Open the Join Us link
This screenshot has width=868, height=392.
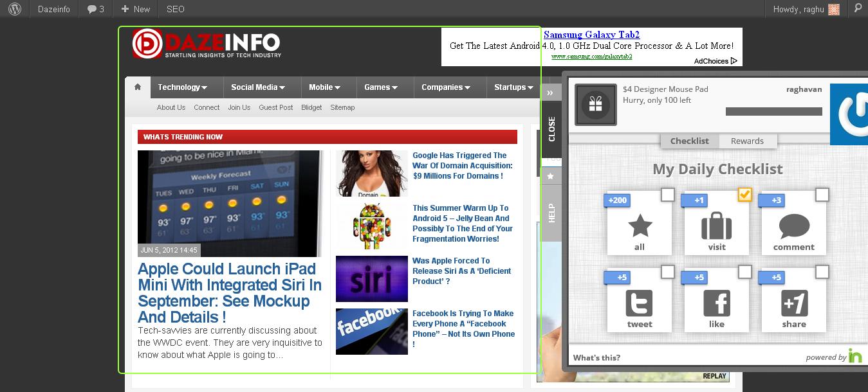239,107
